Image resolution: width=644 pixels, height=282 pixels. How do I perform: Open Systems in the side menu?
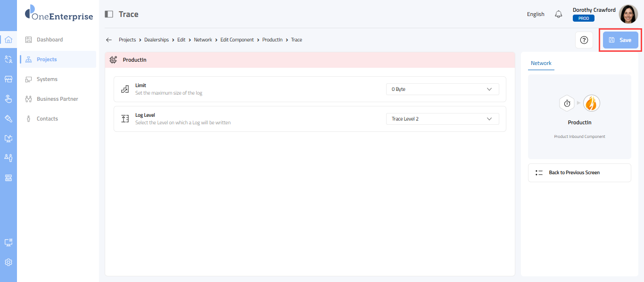pyautogui.click(x=47, y=79)
